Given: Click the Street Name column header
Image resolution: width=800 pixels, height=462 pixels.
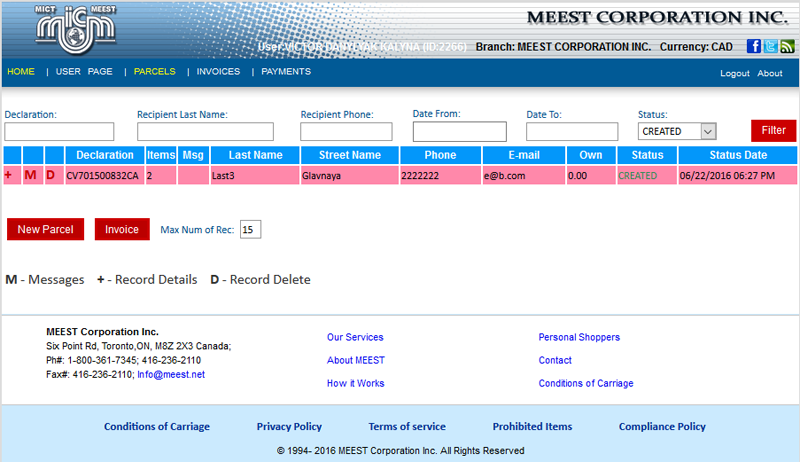Looking at the screenshot, I should coord(350,155).
